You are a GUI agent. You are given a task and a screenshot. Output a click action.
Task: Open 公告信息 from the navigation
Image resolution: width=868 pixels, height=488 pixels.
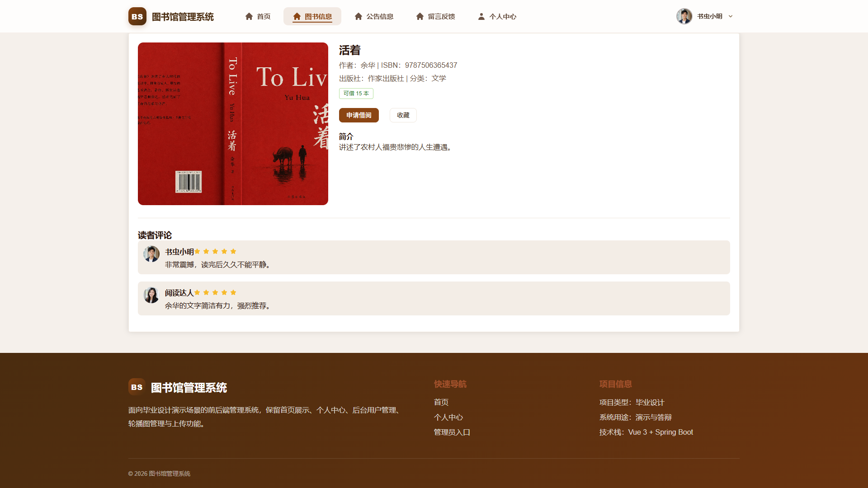click(x=374, y=16)
